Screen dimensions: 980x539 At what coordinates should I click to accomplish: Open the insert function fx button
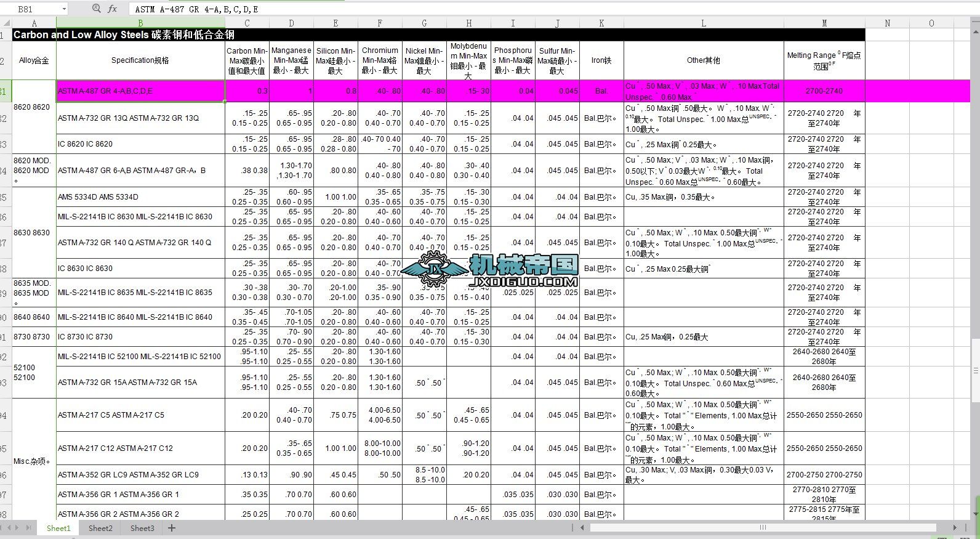(x=112, y=9)
